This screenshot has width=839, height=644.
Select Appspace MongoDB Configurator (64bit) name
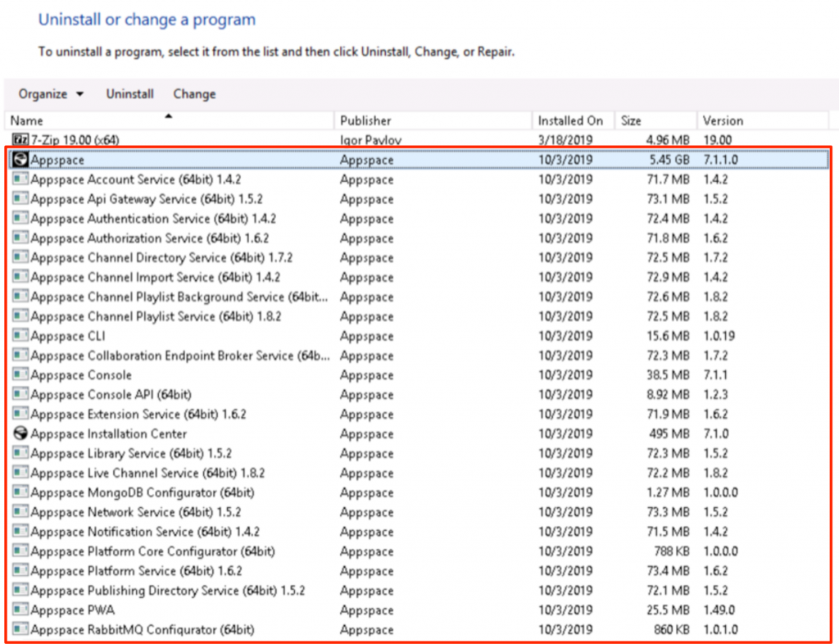(143, 492)
